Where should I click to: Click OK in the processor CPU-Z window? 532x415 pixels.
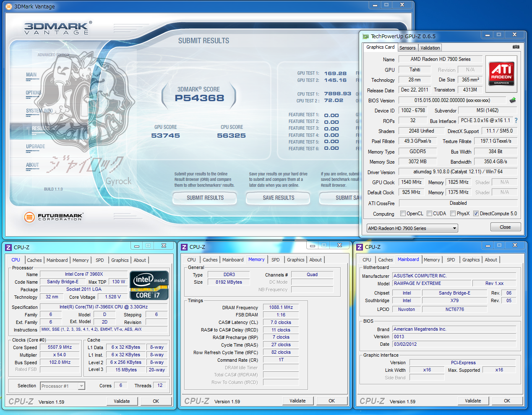[156, 401]
